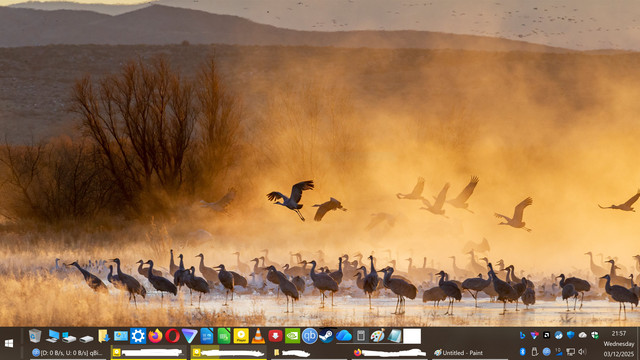Image resolution: width=640 pixels, height=360 pixels.
Task: Open the red download app shortcut
Action: [275, 336]
